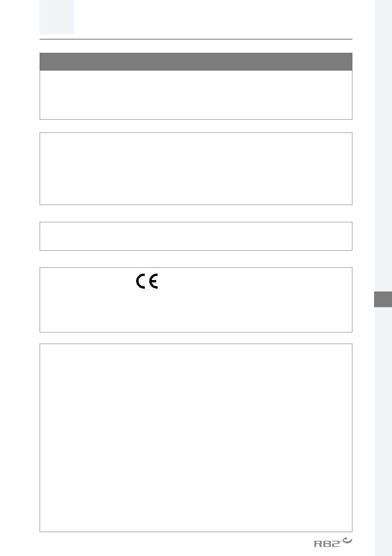Click the letter E of the CE mark
This screenshot has height=556, width=392.
[153, 282]
